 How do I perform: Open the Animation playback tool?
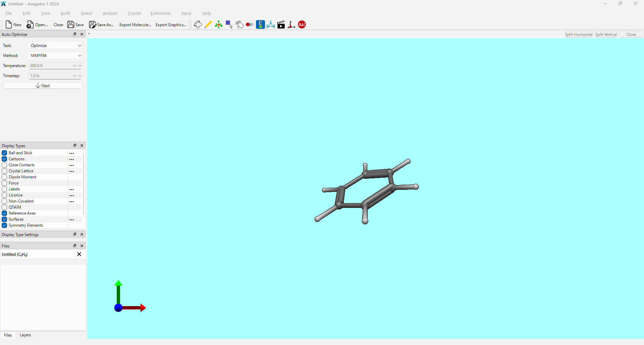coord(281,24)
